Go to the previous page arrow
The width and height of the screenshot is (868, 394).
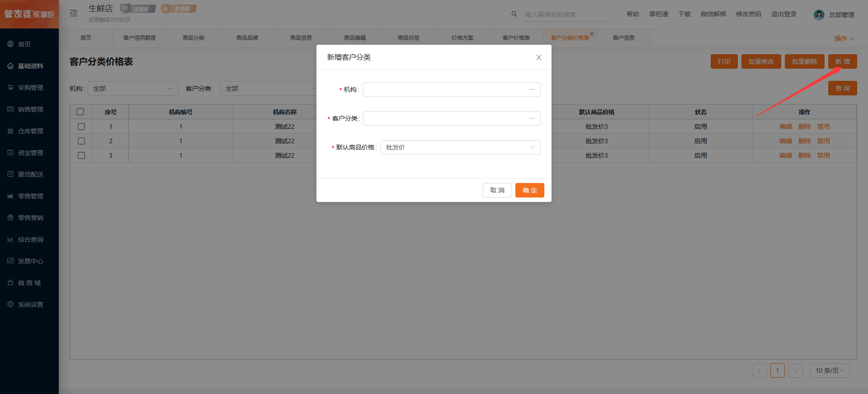759,371
